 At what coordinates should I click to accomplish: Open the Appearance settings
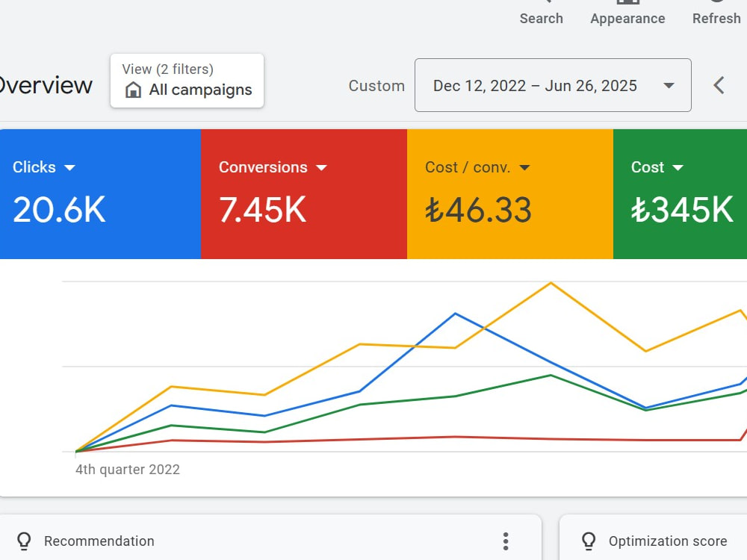point(627,14)
